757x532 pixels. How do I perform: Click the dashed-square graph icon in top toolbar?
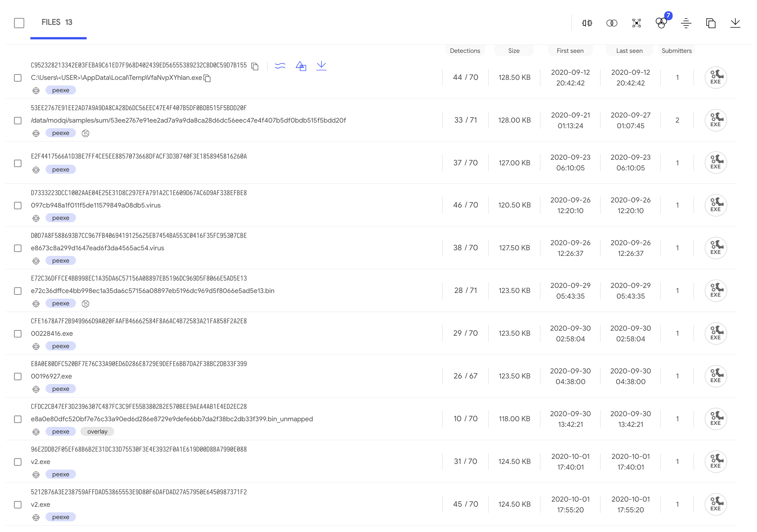pos(636,23)
